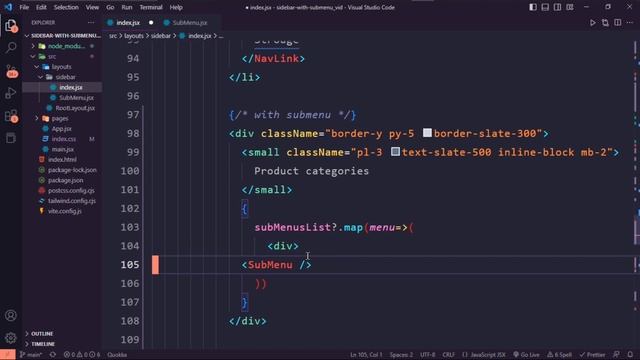The width and height of the screenshot is (640, 360).
Task: Open the Run menu
Action: click(x=127, y=7)
